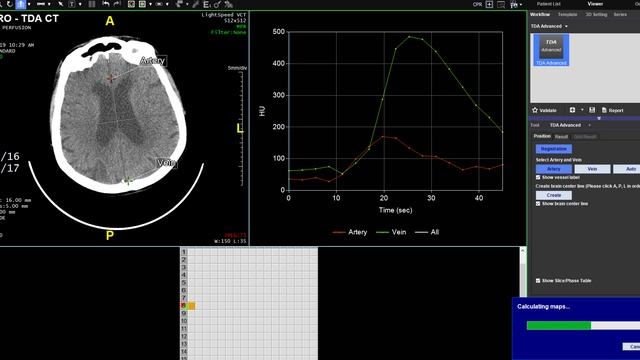Click the Validate star icon
The width and height of the screenshot is (640, 360).
pos(535,110)
